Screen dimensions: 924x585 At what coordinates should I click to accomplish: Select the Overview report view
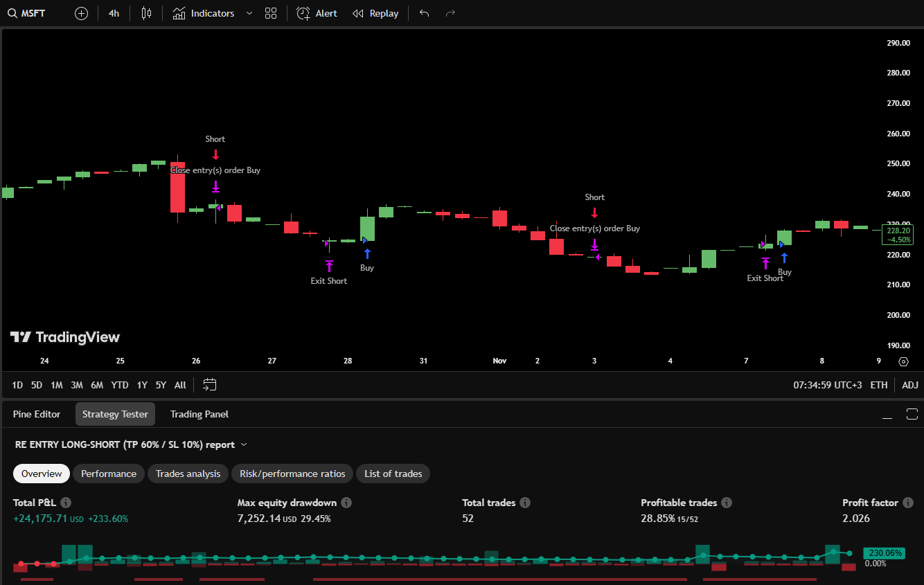[x=42, y=474]
